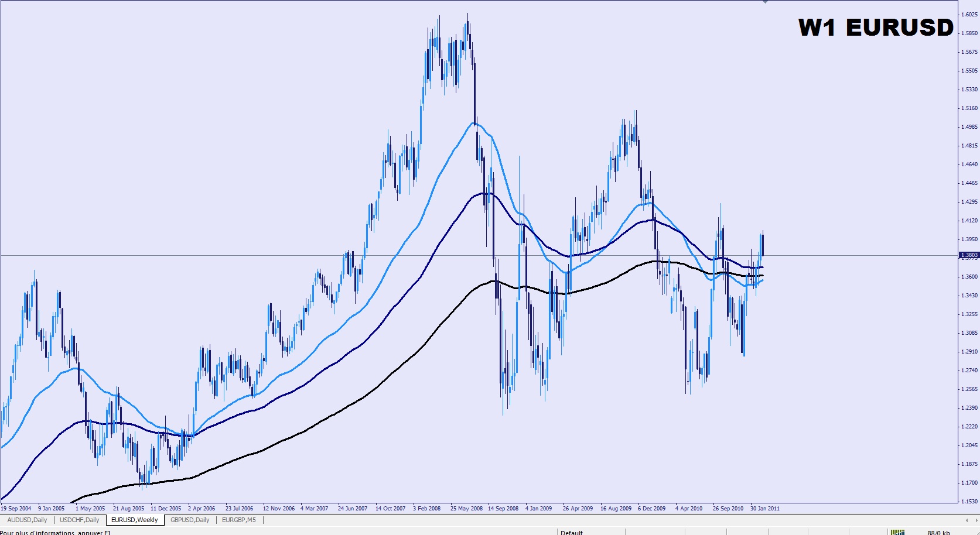
Task: Click the 2 Apr 2006 date label
Action: pyautogui.click(x=202, y=509)
